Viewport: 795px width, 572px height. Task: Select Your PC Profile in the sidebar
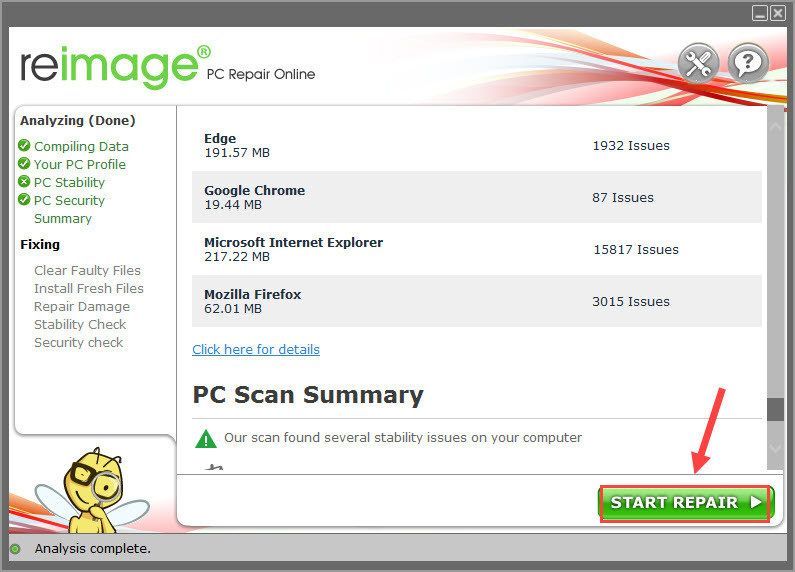click(x=80, y=164)
